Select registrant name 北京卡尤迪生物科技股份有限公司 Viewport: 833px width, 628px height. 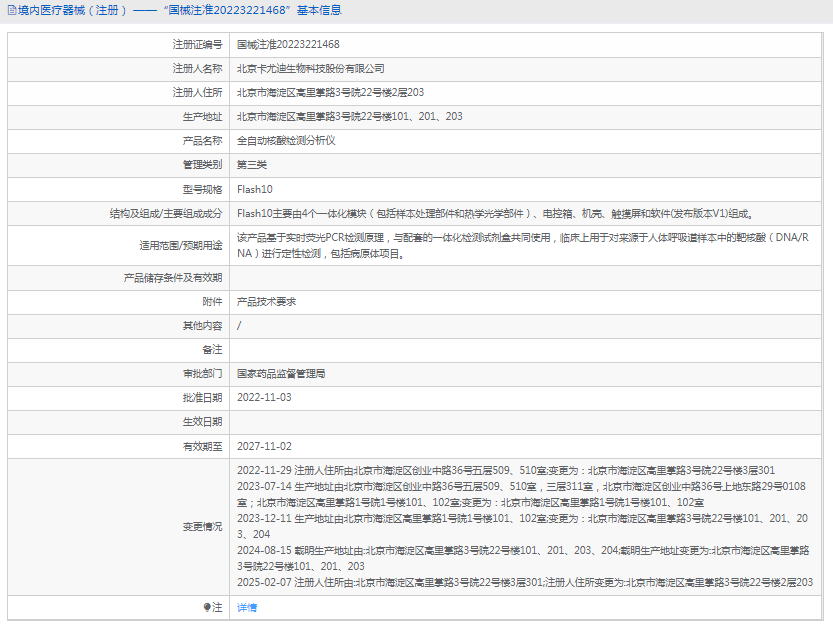tap(310, 69)
